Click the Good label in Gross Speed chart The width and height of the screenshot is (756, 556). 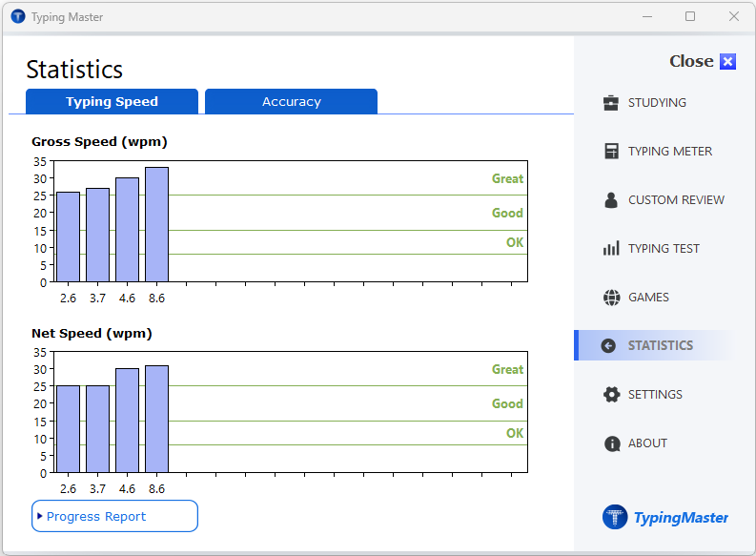[x=507, y=213]
